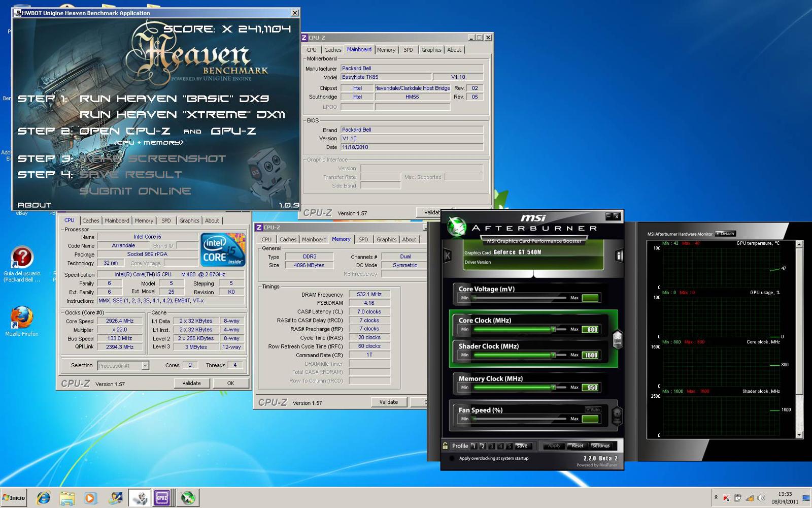Toggle Apply overclocking at system startup

tap(452, 458)
